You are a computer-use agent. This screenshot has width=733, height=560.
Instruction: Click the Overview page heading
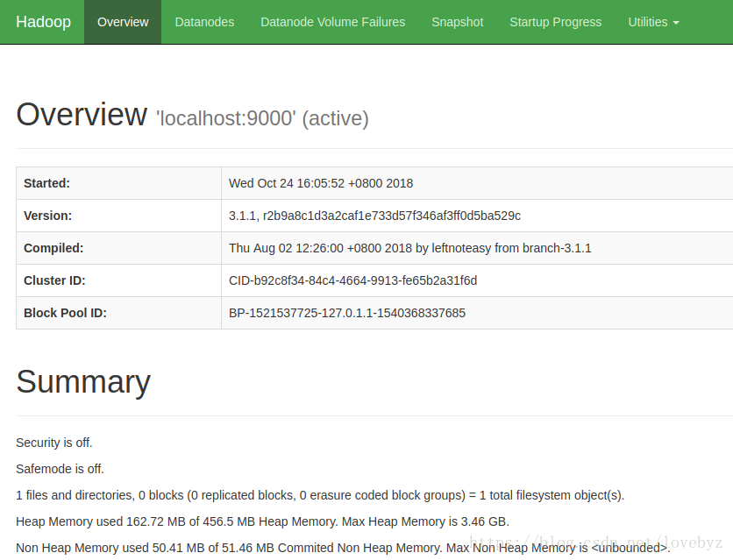[x=82, y=115]
